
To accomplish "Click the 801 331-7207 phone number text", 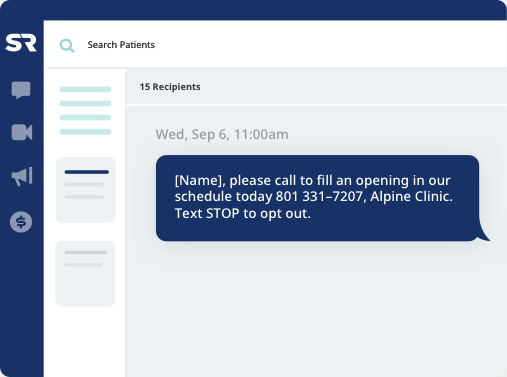I will 319,196.
